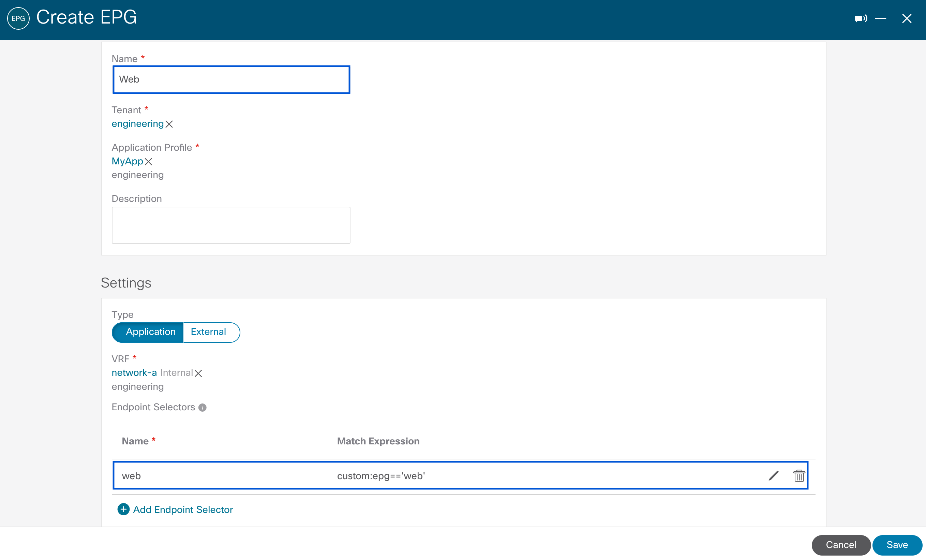
Task: Click the EPG circle icon in header
Action: (18, 18)
